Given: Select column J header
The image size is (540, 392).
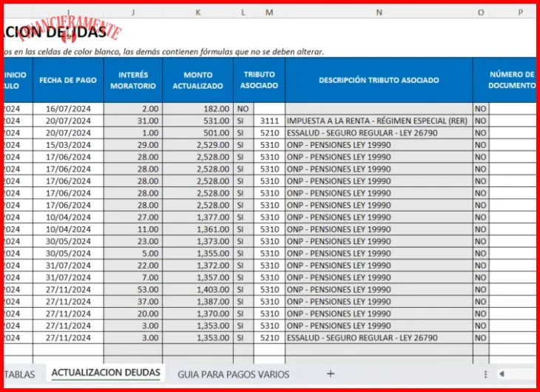Looking at the screenshot, I should point(133,13).
